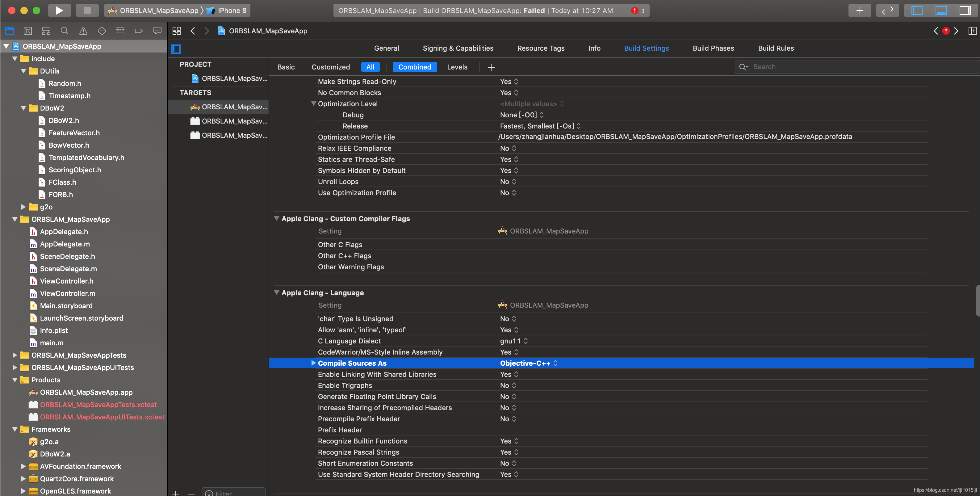980x496 pixels.
Task: Expand the Compile Sources As setting
Action: pos(313,363)
